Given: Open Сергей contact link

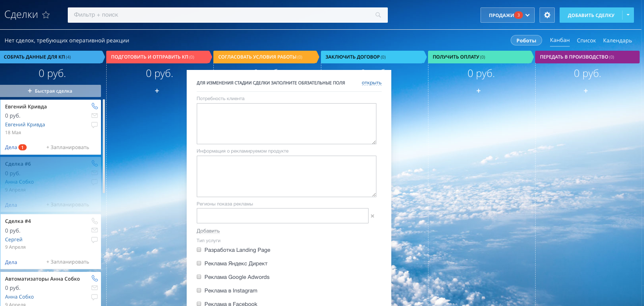Looking at the screenshot, I should pyautogui.click(x=14, y=240).
